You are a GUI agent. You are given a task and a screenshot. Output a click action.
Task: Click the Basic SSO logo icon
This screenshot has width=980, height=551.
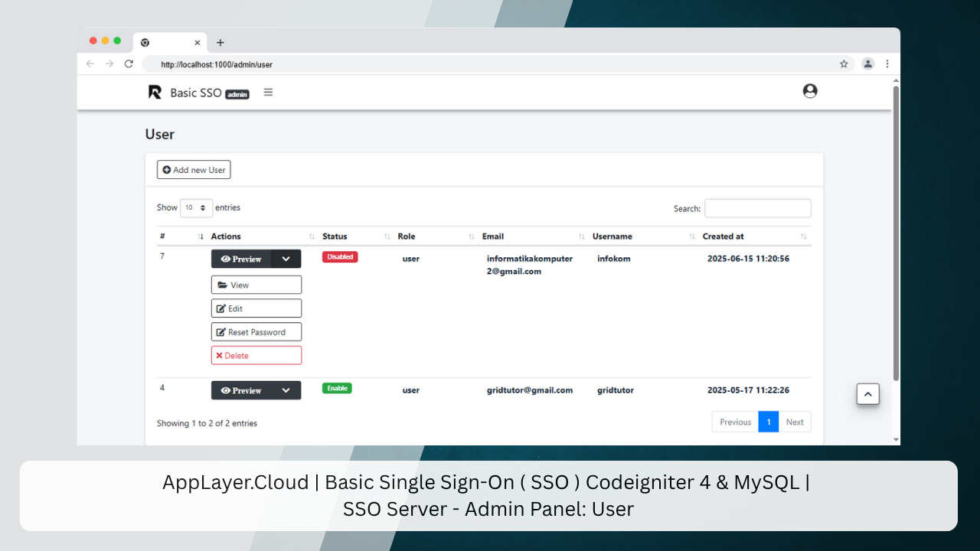click(x=155, y=93)
